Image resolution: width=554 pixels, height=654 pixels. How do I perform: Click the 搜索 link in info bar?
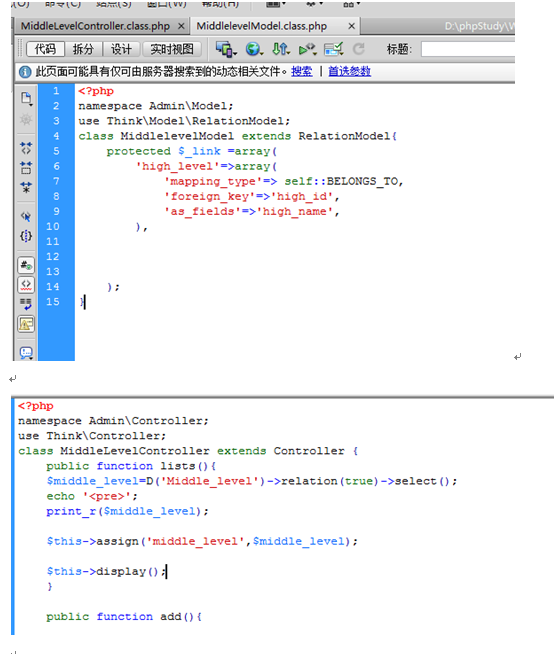tap(302, 72)
